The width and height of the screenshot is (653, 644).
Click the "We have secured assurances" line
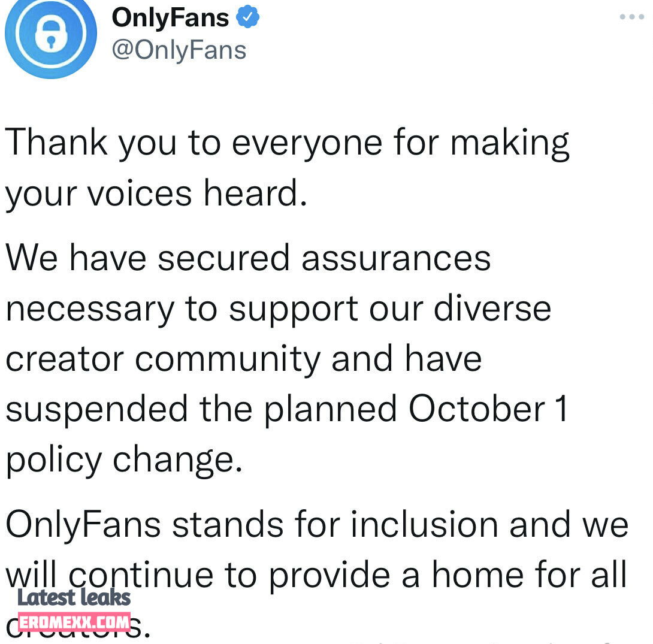point(248,258)
